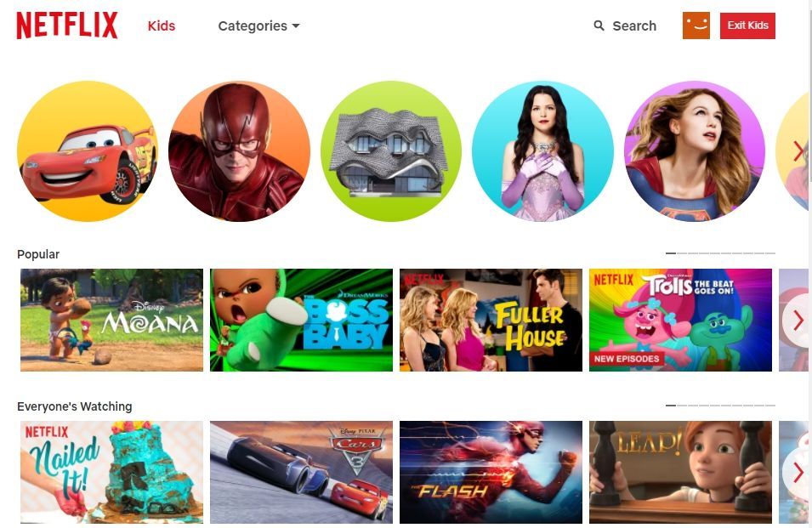The width and height of the screenshot is (812, 528).
Task: Go to the Kids home tab
Action: click(x=161, y=26)
